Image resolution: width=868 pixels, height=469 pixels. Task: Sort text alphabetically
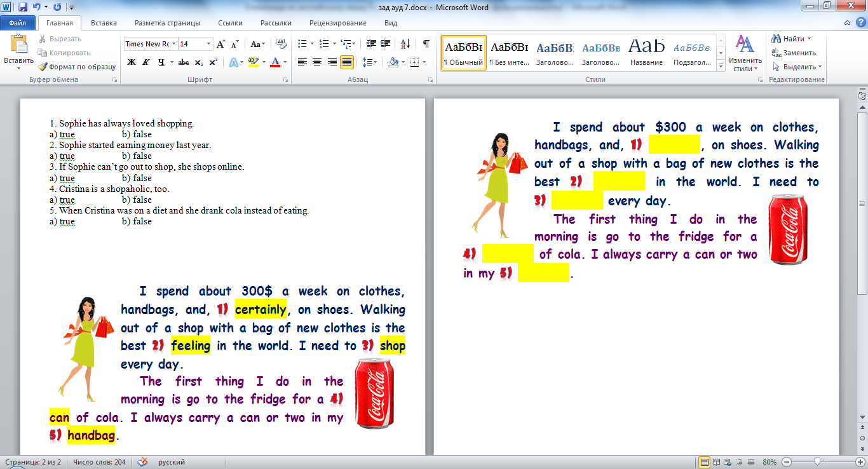pyautogui.click(x=405, y=44)
